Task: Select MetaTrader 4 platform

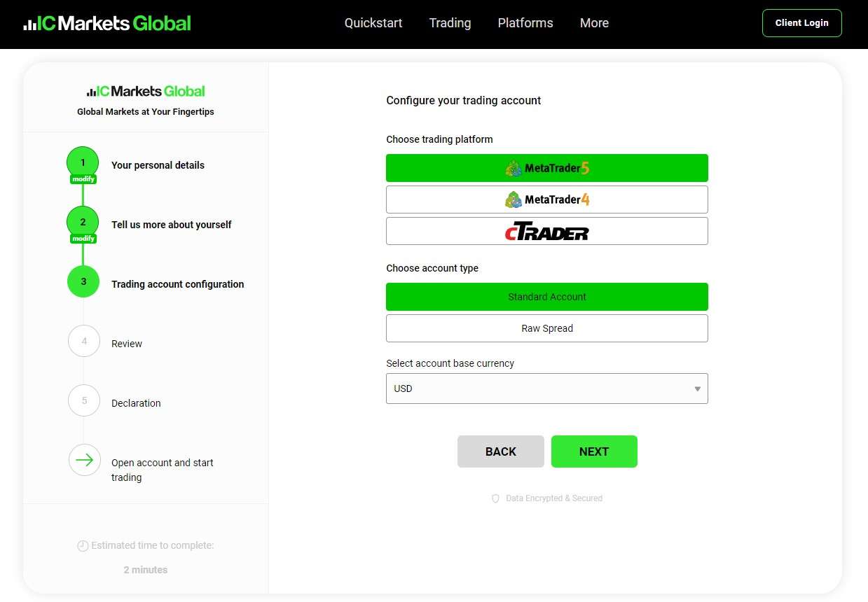Action: click(547, 199)
